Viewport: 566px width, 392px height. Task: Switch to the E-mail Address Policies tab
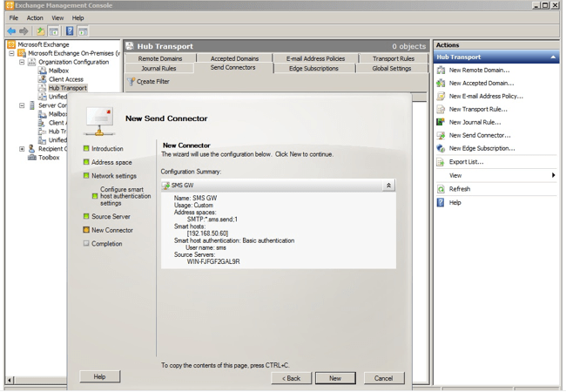315,58
